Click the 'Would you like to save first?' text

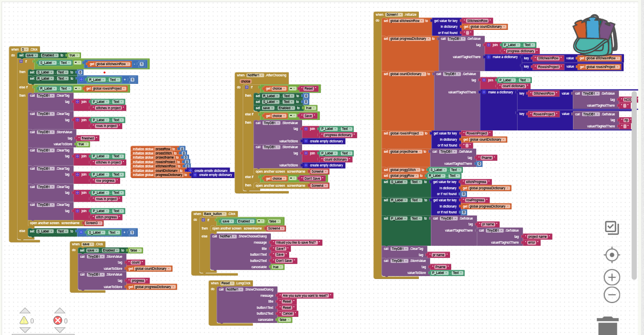295,242
